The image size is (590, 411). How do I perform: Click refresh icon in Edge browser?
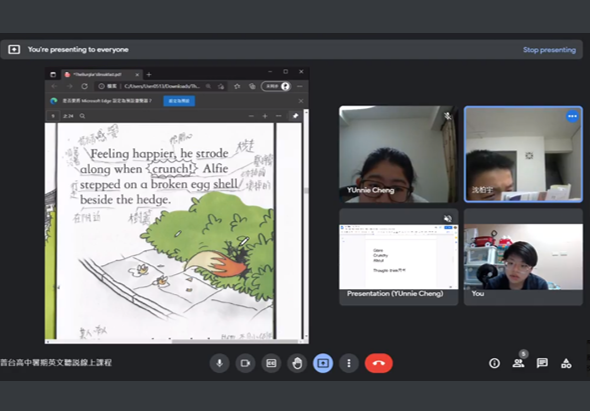[85, 86]
